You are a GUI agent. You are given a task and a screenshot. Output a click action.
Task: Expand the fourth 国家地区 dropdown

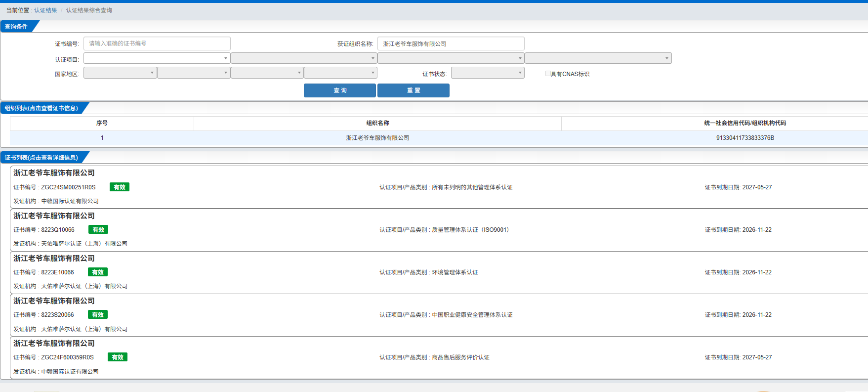340,73
